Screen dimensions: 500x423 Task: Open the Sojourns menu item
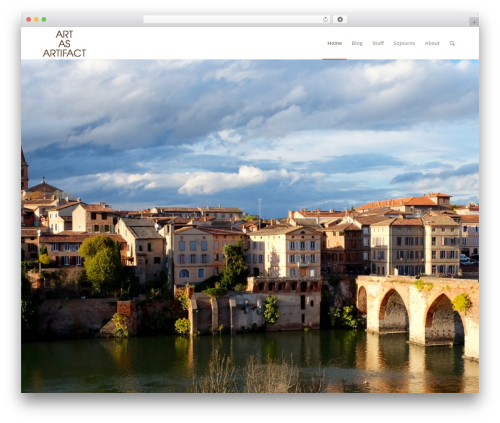tap(404, 43)
